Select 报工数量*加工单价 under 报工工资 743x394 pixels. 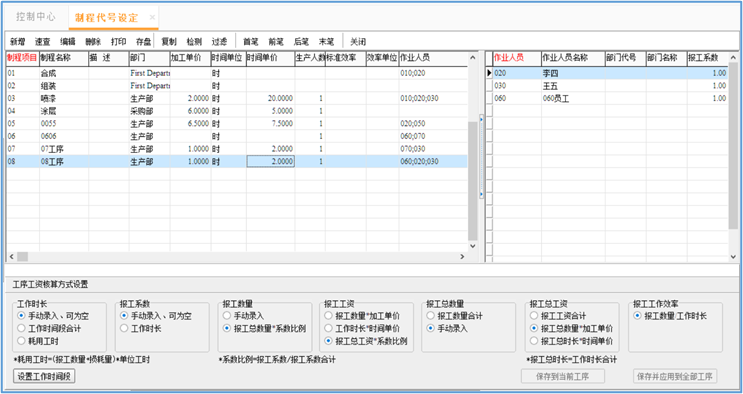point(362,316)
